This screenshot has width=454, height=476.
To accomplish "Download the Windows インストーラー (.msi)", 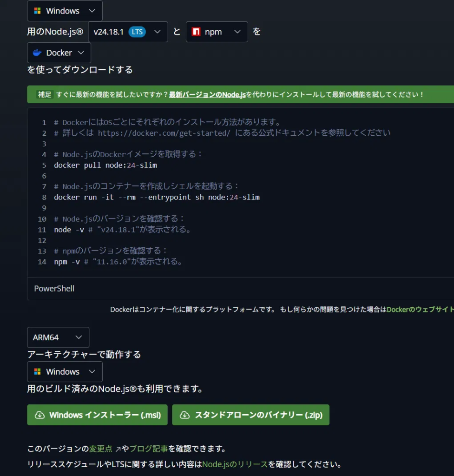I will 97,415.
